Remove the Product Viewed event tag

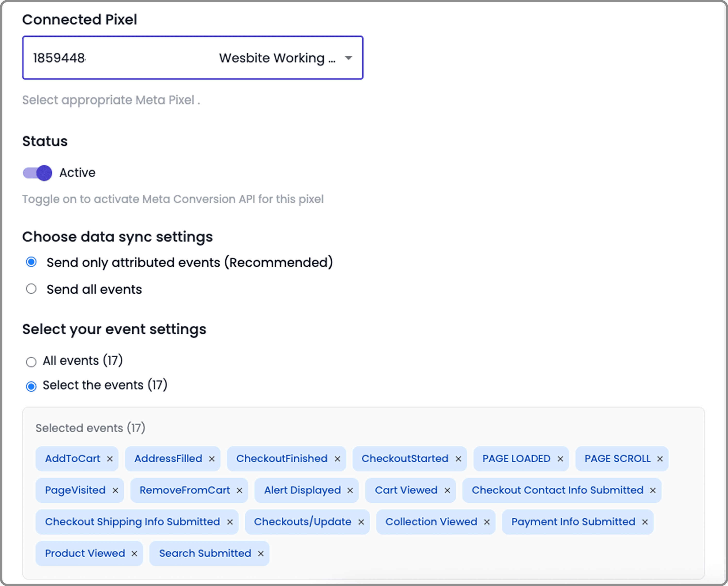[134, 554]
